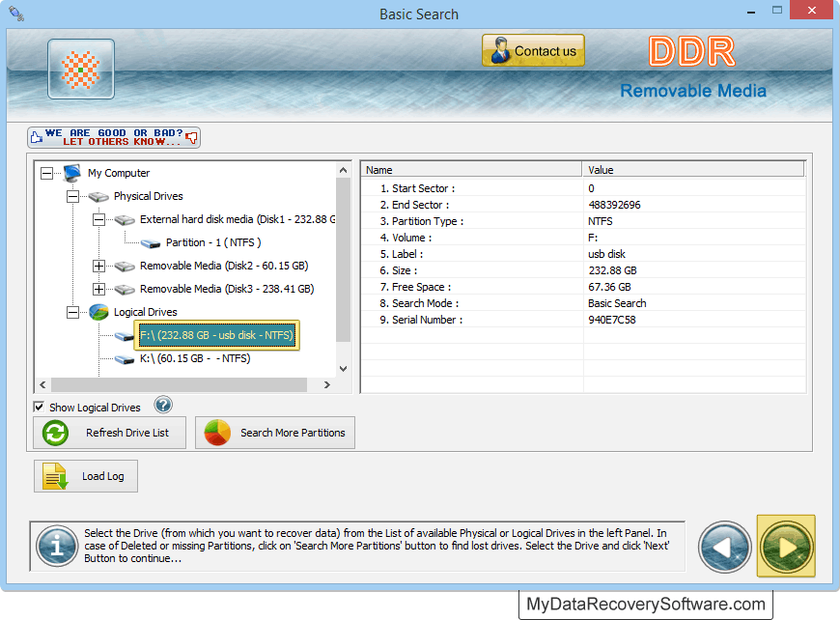The image size is (840, 620).
Task: Click the Logical Drives globe icon
Action: (x=97, y=312)
